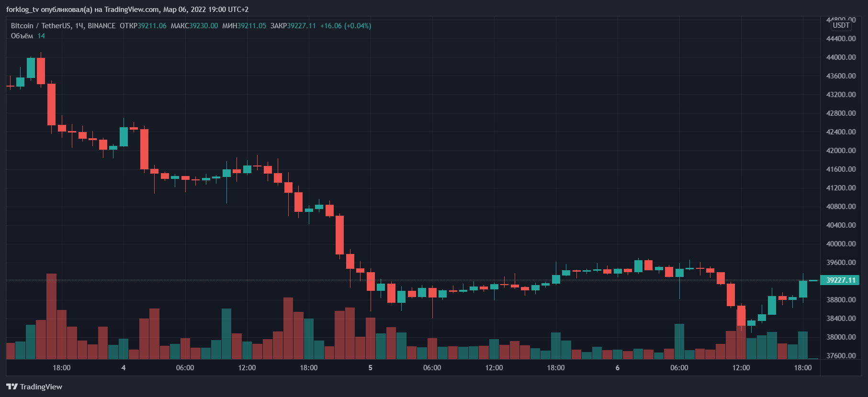The image size is (868, 397).
Task: Click the tallest red volume bar
Action: click(51, 316)
